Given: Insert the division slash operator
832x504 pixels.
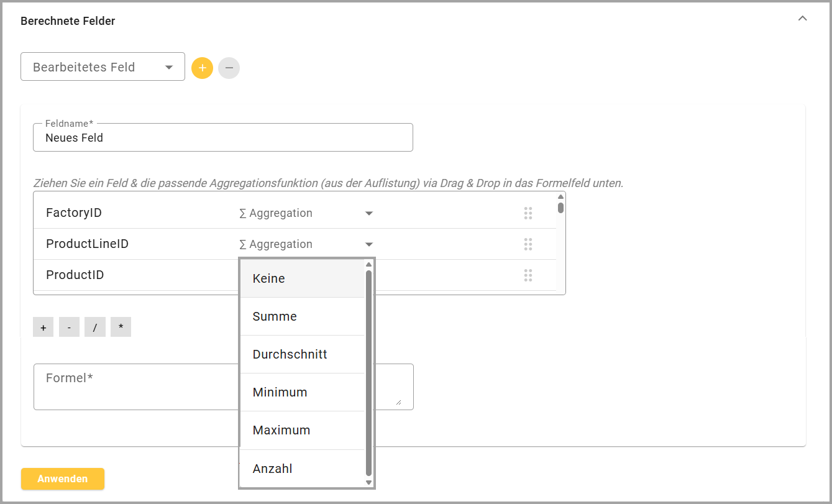Looking at the screenshot, I should (95, 328).
